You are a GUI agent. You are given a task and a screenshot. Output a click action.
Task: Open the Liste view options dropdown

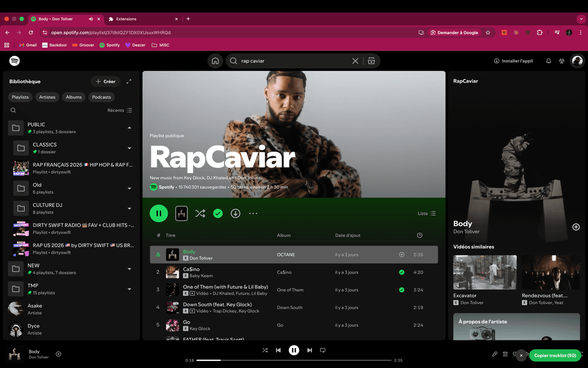click(426, 213)
